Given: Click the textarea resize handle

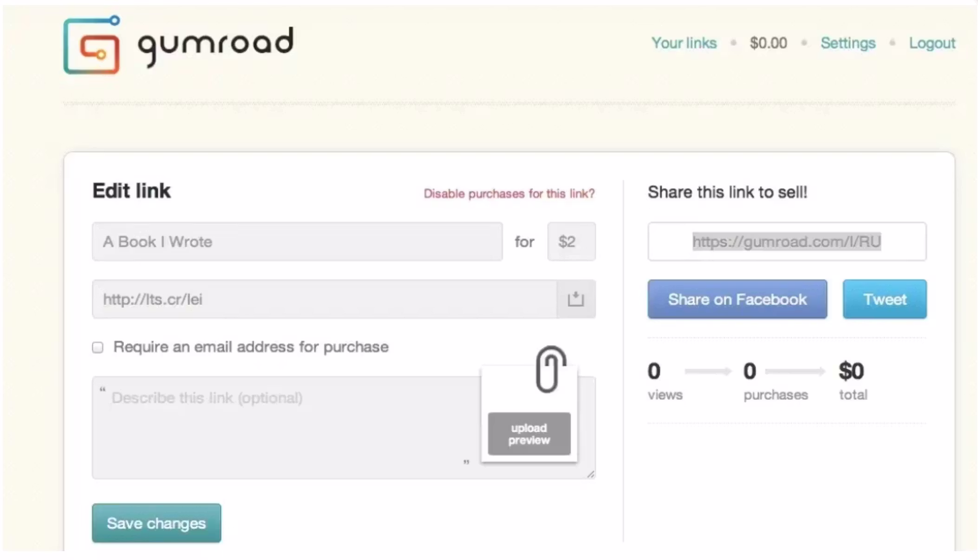Looking at the screenshot, I should [591, 474].
